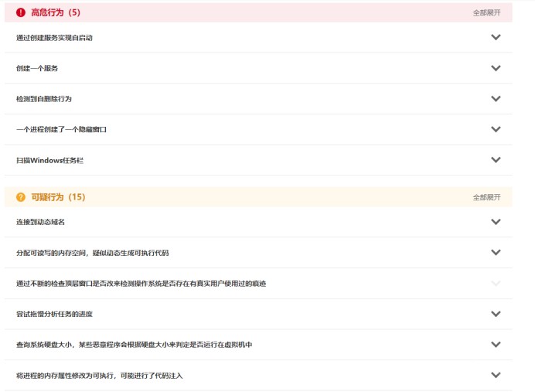
Task: Click row text 通过创建服务实现自启动
Action: (54, 38)
